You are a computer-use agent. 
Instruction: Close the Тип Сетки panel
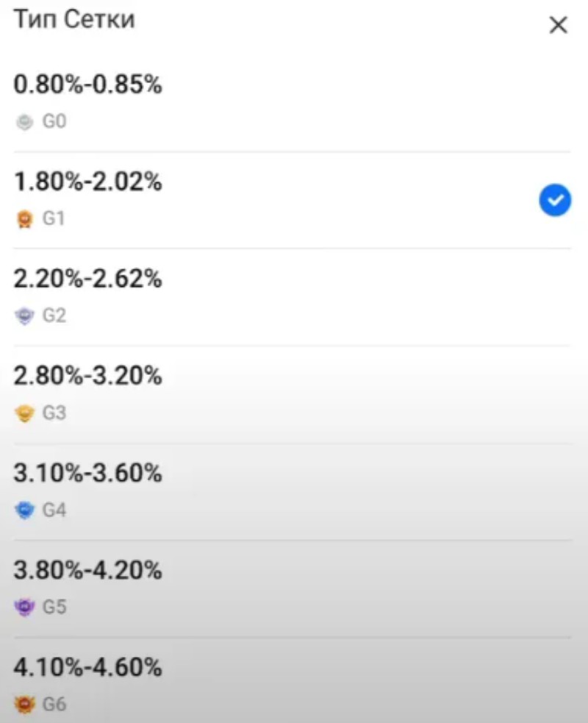click(559, 26)
